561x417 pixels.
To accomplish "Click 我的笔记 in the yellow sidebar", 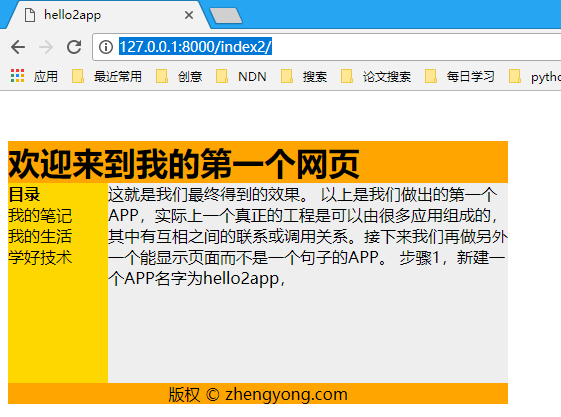I will 40,215.
